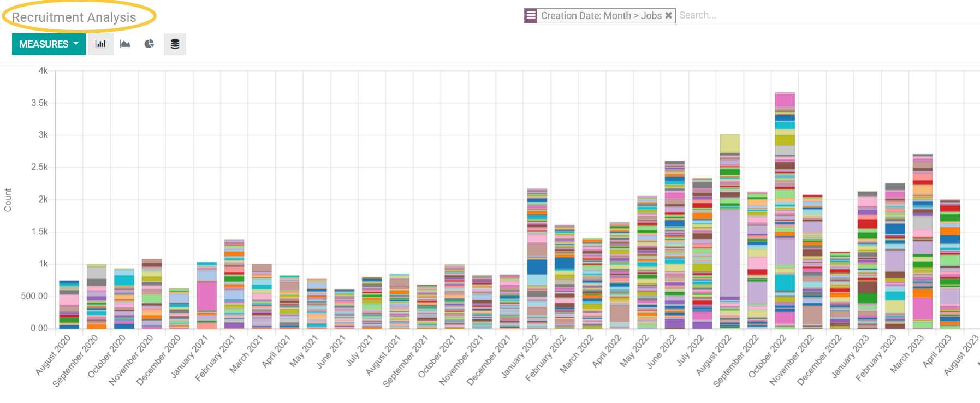This screenshot has width=980, height=403.
Task: Remove the Creation Date group filter
Action: click(x=668, y=16)
